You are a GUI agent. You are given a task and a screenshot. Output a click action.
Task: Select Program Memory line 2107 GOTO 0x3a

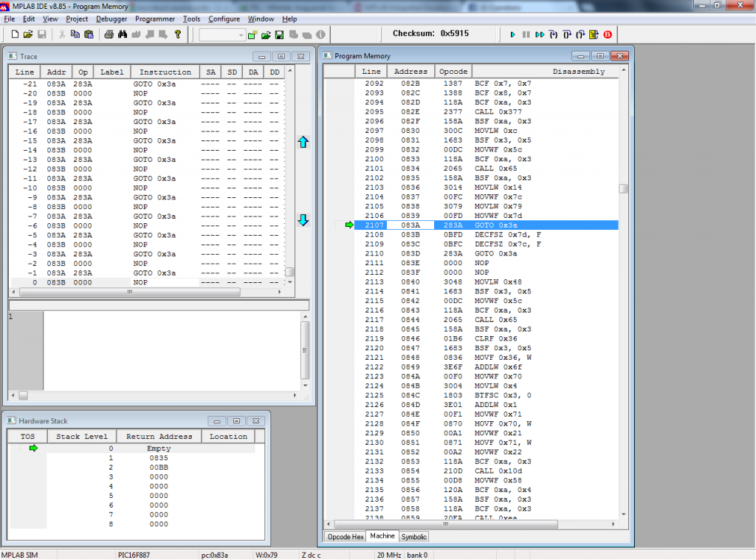tap(486, 225)
